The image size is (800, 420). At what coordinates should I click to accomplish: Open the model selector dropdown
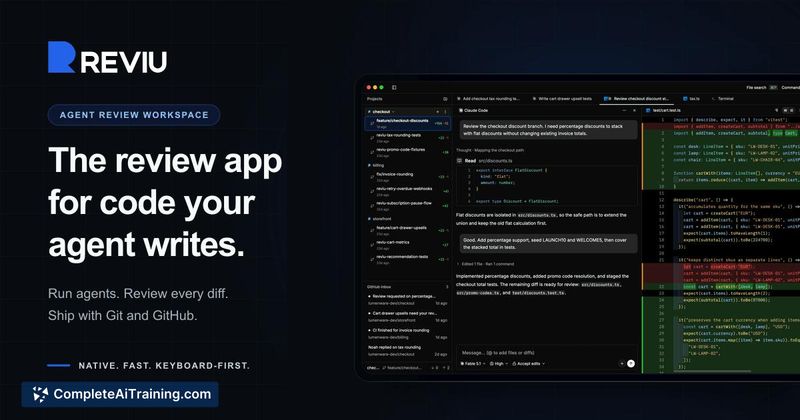coord(472,364)
